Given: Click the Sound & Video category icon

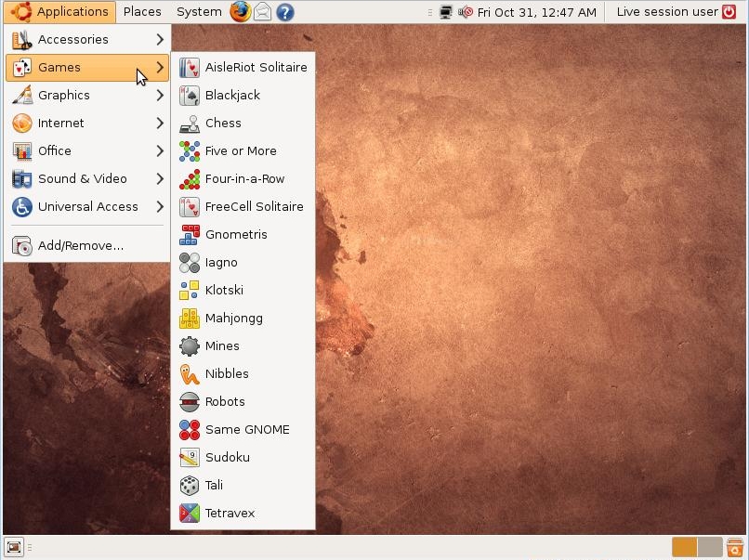Looking at the screenshot, I should point(22,179).
